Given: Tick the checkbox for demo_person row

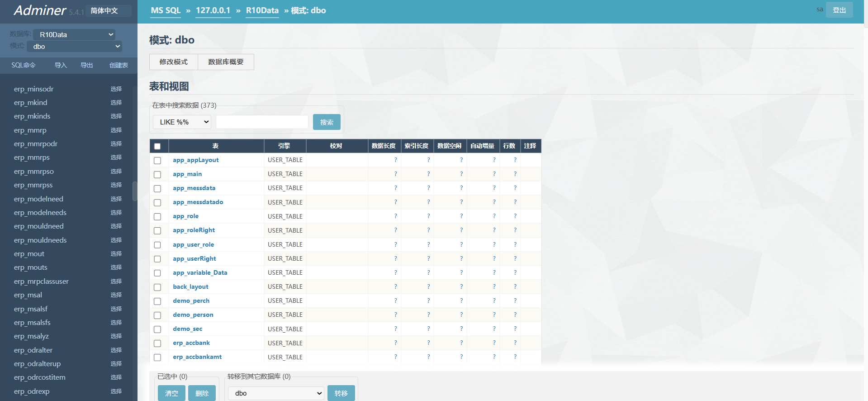Looking at the screenshot, I should 157,315.
